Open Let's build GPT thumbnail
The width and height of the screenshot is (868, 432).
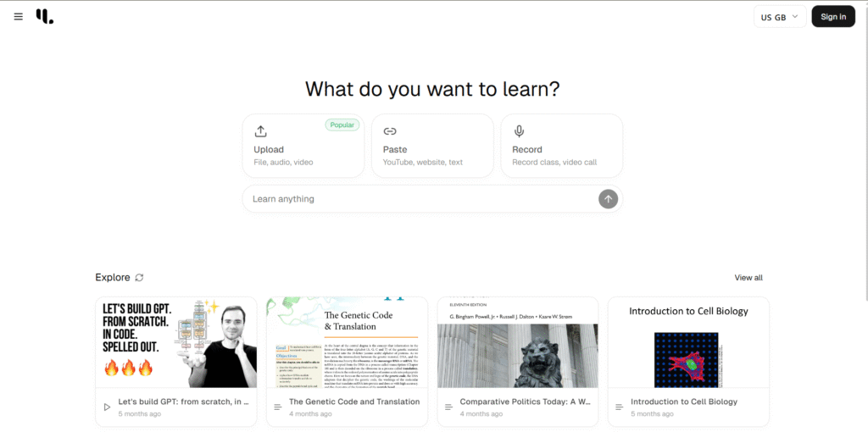[x=176, y=342]
